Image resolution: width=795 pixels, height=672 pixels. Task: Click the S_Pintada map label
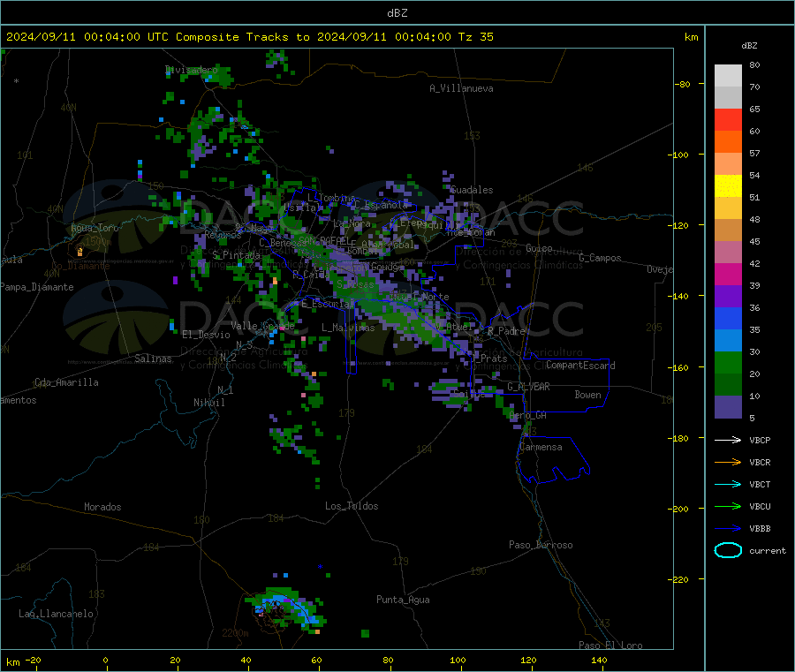pyautogui.click(x=236, y=254)
